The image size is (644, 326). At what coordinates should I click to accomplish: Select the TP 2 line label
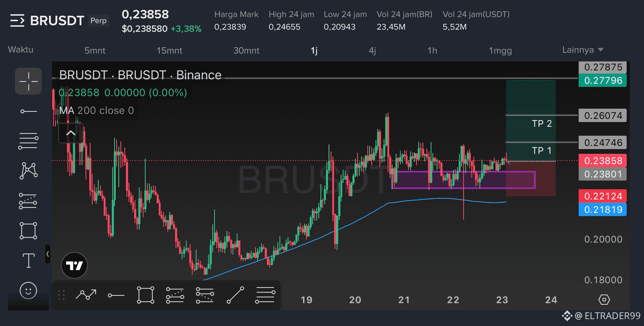point(542,124)
